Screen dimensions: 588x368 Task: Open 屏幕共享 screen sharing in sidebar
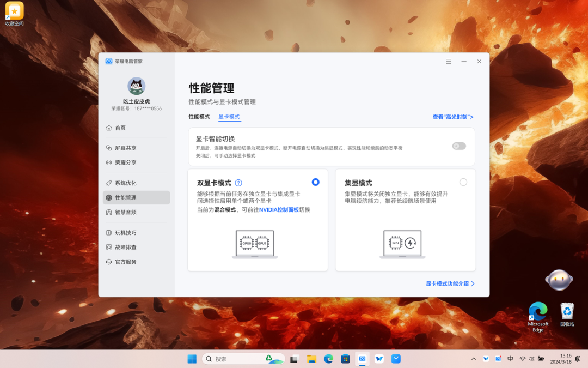[136, 148]
